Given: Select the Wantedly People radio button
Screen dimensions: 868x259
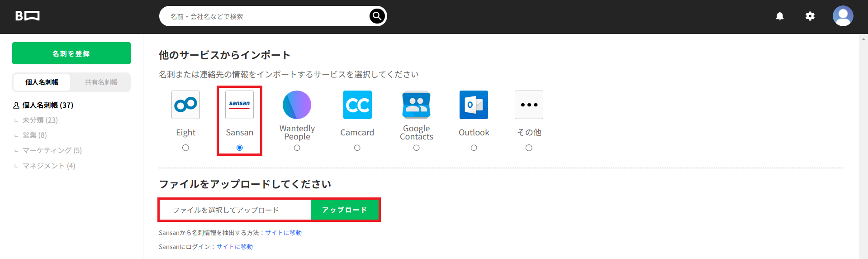Looking at the screenshot, I should pos(297,148).
